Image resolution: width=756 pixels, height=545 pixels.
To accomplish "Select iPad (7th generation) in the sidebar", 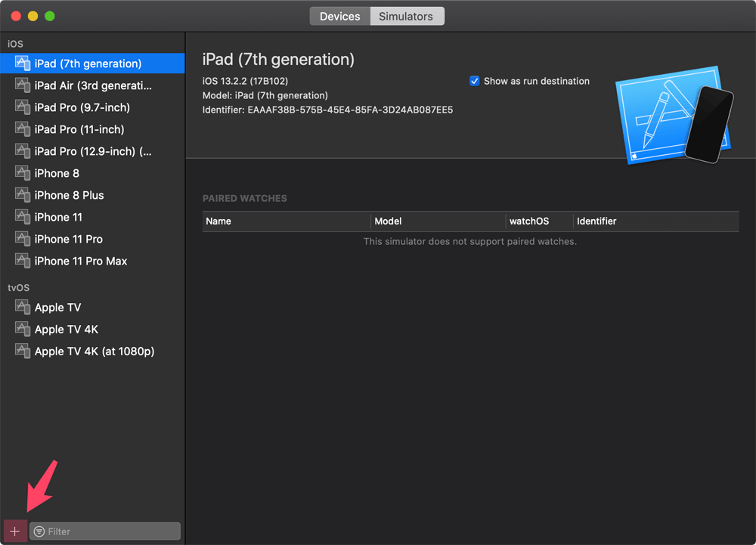I will 92,63.
